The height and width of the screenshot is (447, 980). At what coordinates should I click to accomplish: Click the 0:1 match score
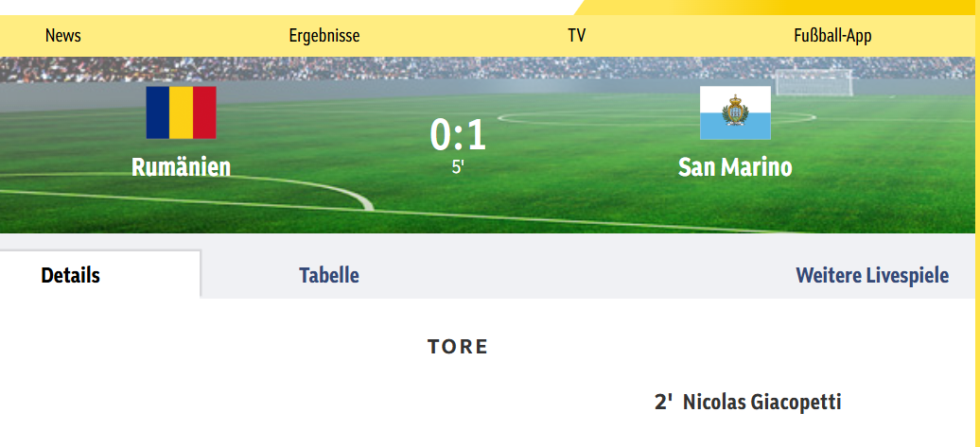click(x=458, y=136)
